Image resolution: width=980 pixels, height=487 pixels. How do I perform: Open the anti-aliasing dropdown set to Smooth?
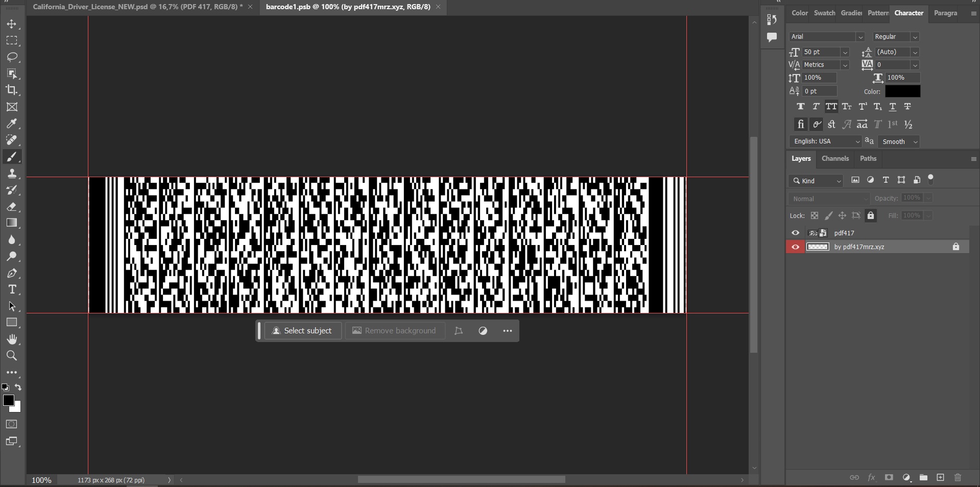click(898, 141)
